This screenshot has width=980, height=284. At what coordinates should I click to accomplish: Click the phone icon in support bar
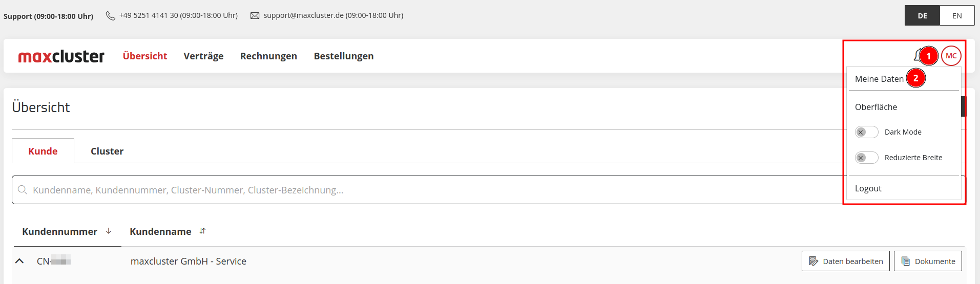click(110, 16)
